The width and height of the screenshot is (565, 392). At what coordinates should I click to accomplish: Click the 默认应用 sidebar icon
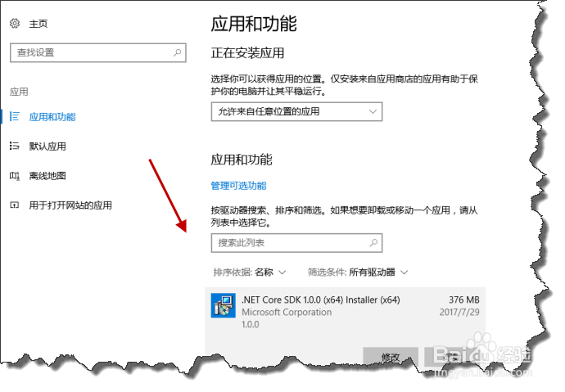point(15,146)
